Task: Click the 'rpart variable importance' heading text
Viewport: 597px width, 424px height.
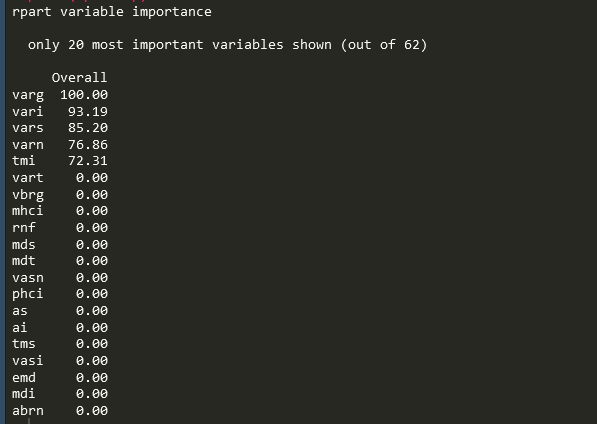Action: coord(112,12)
